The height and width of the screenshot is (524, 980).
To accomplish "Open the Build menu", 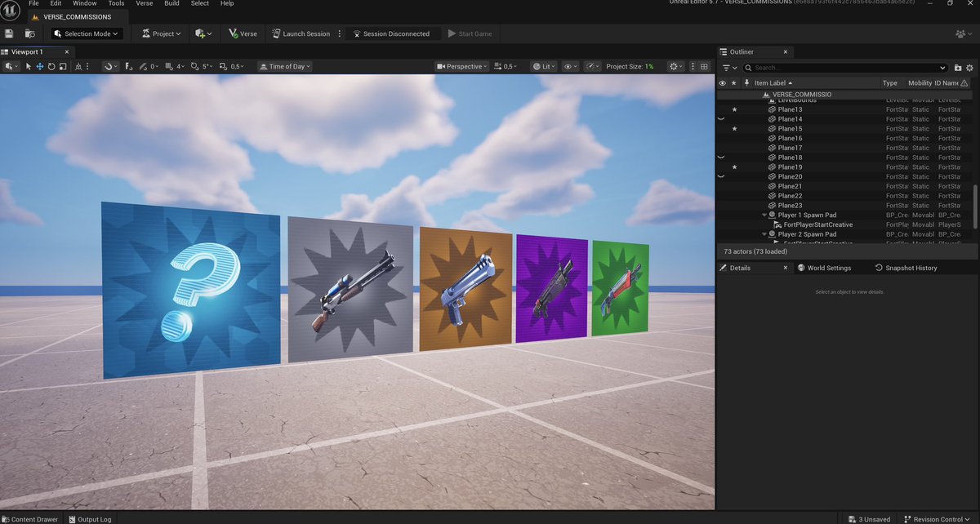I will [171, 3].
